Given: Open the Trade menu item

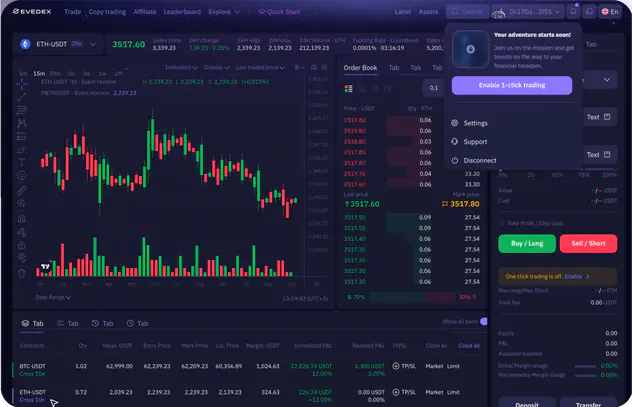Looking at the screenshot, I should [73, 12].
